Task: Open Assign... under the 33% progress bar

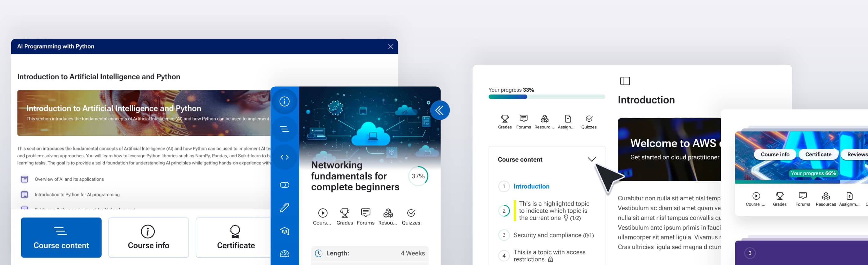Action: coord(566,122)
